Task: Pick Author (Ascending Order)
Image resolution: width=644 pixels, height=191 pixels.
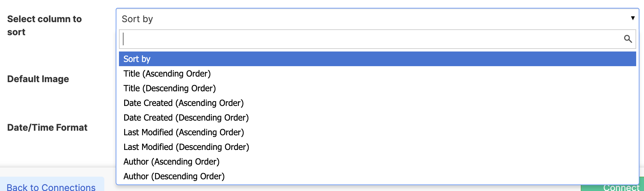Action: tap(172, 161)
